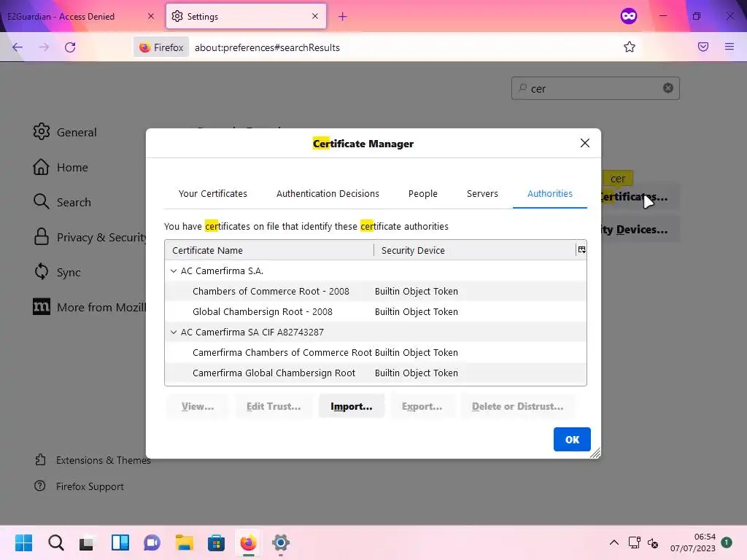
Task: Click the Firefox taskbar icon
Action: point(248,542)
